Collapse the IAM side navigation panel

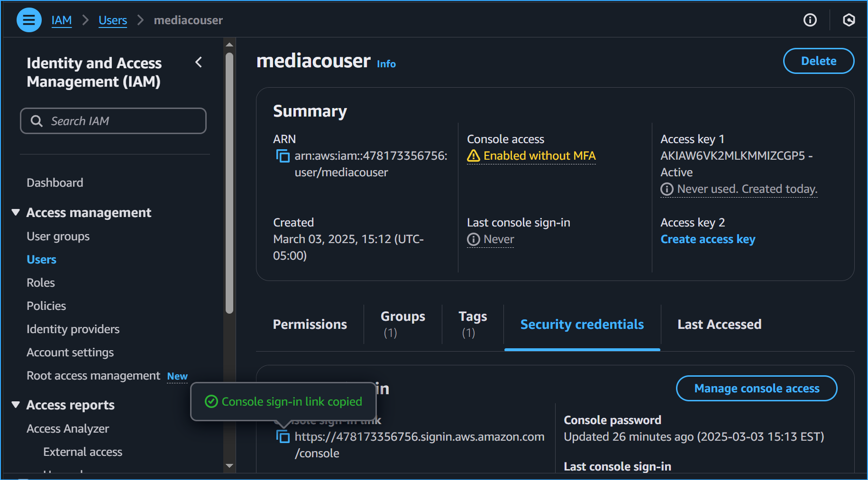[x=199, y=63]
